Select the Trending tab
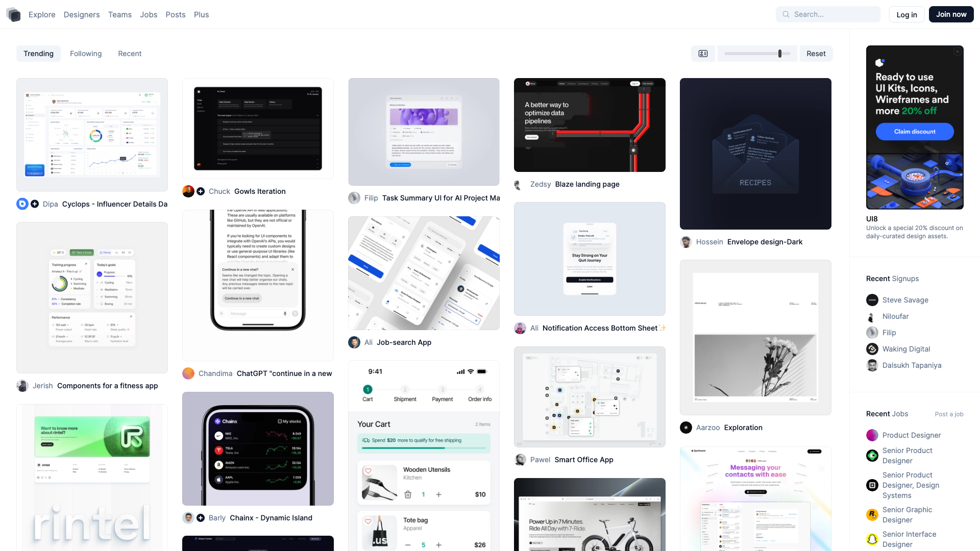The width and height of the screenshot is (980, 551). [x=38, y=53]
